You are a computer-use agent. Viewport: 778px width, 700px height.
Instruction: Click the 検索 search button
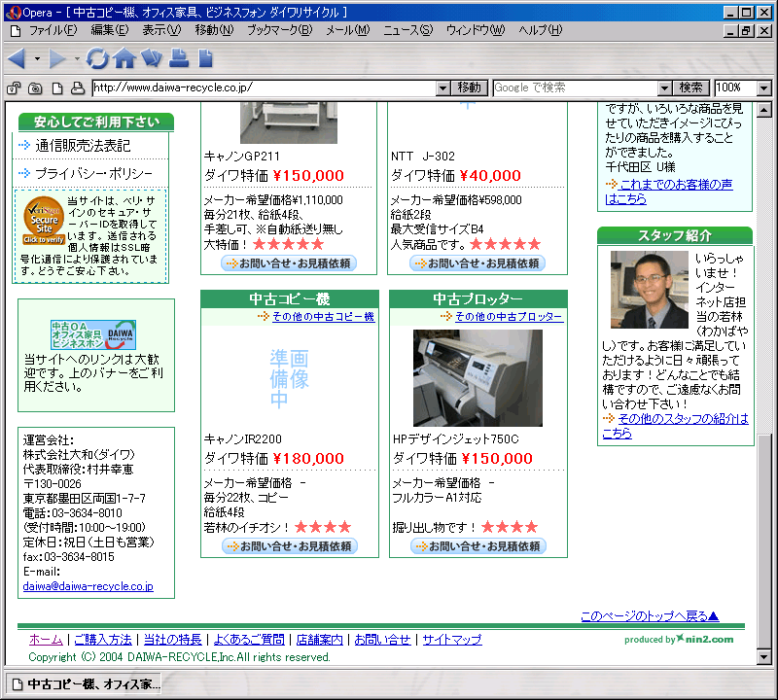coord(691,87)
